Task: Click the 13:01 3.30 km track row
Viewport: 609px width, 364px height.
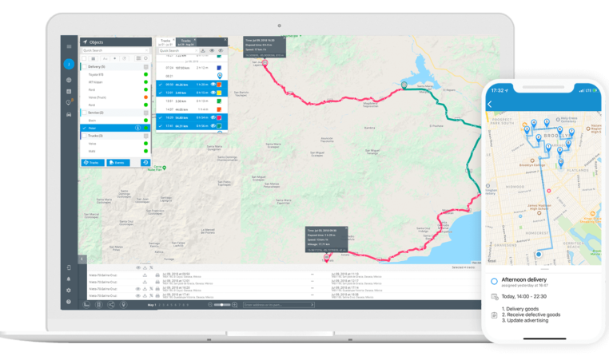Action: click(192, 101)
